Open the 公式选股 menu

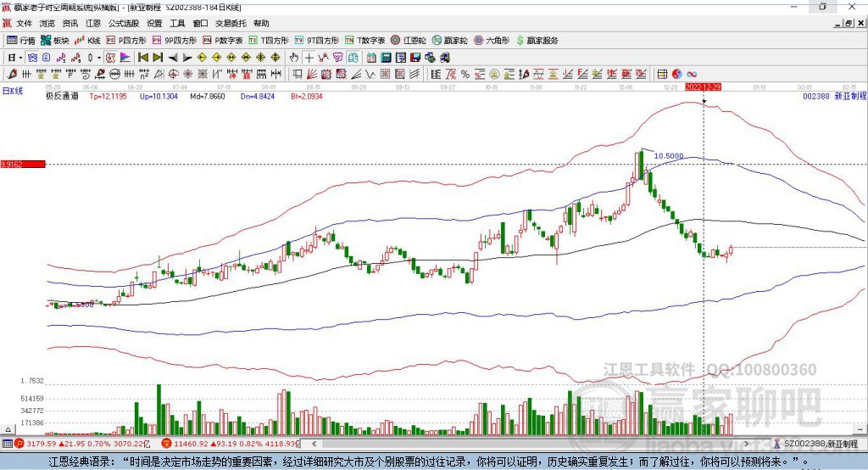pos(124,23)
